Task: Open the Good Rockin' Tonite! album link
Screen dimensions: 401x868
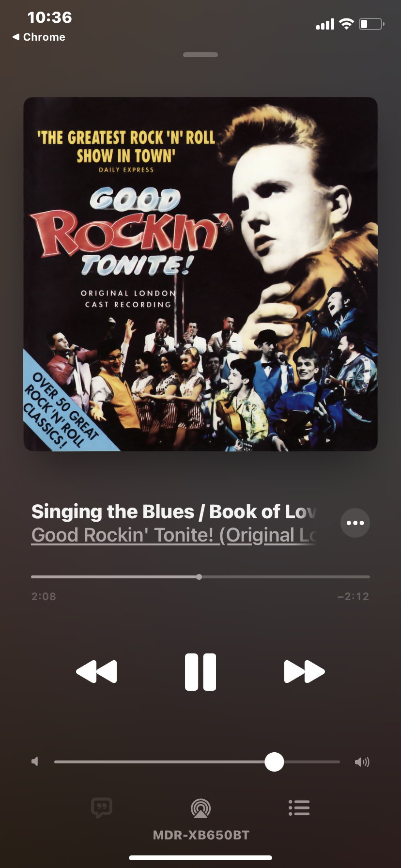Action: pos(174,535)
